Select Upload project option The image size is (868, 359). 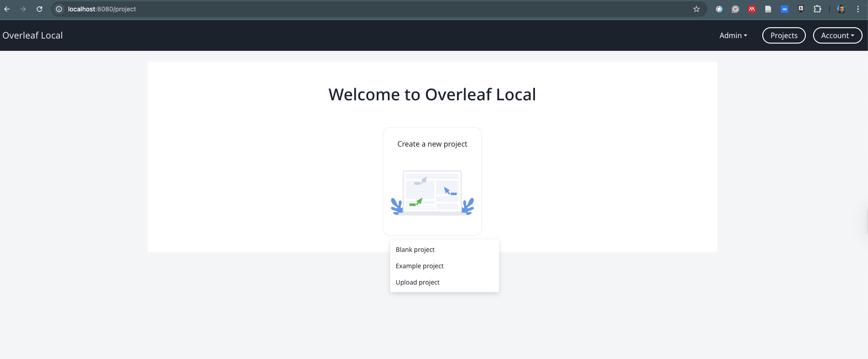tap(417, 282)
